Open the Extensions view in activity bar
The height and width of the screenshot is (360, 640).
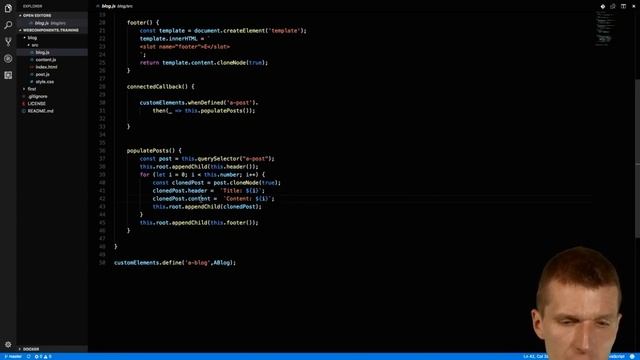coord(8,75)
